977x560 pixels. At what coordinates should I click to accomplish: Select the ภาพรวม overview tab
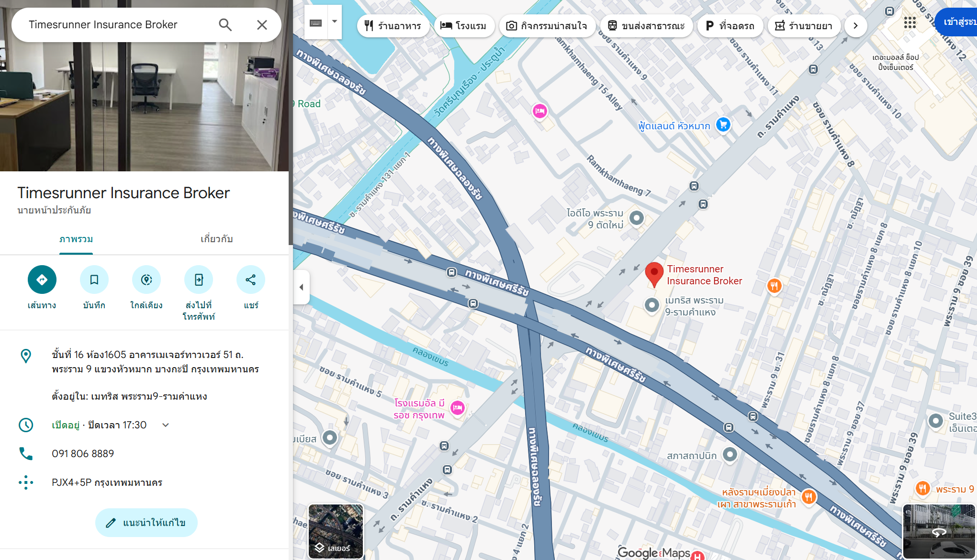pyautogui.click(x=76, y=239)
